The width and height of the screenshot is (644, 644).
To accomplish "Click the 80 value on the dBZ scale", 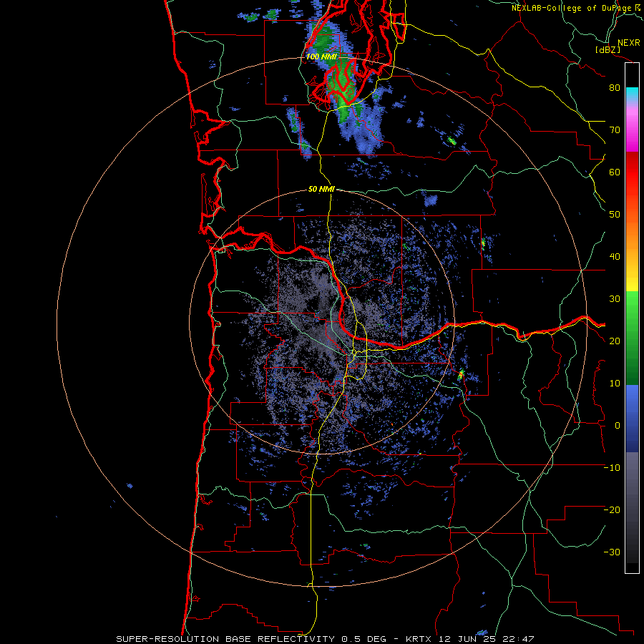I will click(x=615, y=88).
